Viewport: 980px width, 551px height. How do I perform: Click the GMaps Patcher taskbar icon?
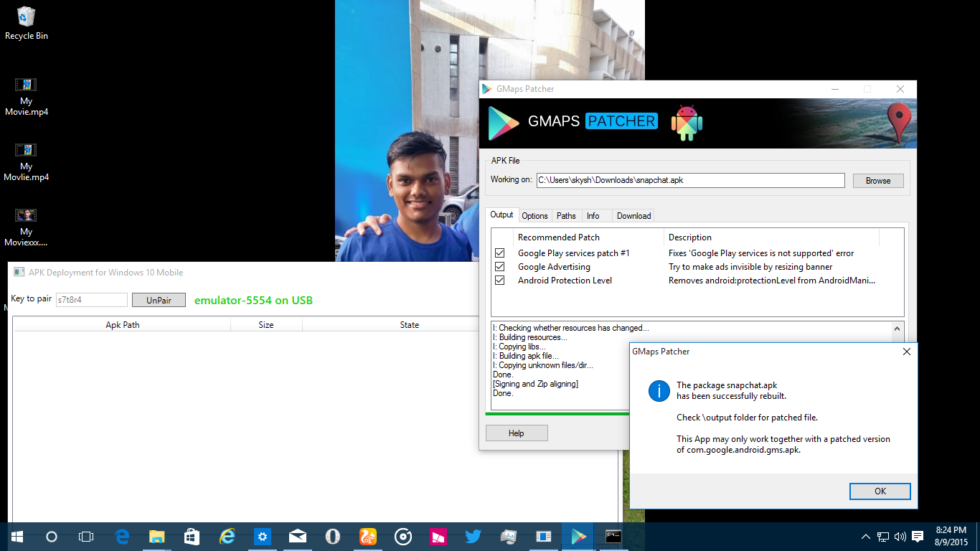click(578, 537)
